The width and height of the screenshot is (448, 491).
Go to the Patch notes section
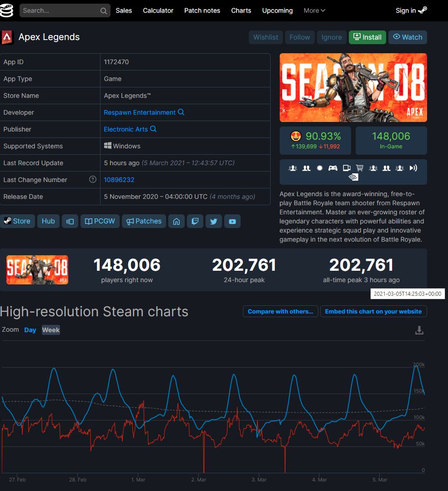[202, 10]
